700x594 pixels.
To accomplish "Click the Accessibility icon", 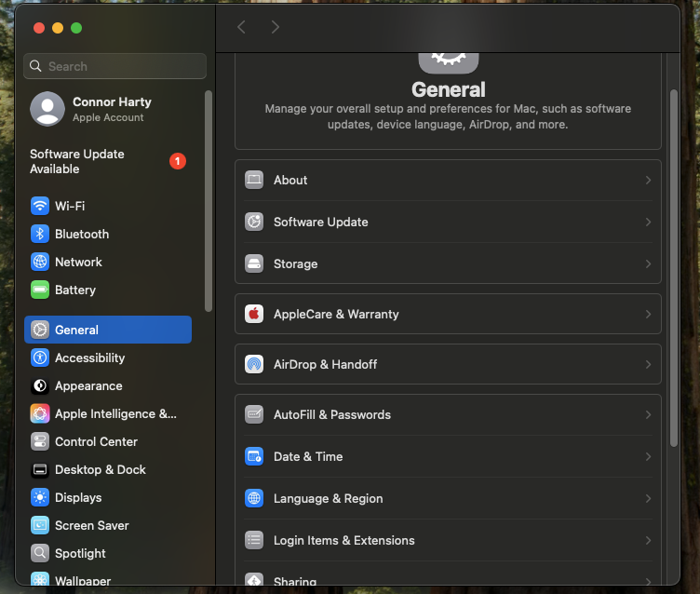I will [x=40, y=358].
